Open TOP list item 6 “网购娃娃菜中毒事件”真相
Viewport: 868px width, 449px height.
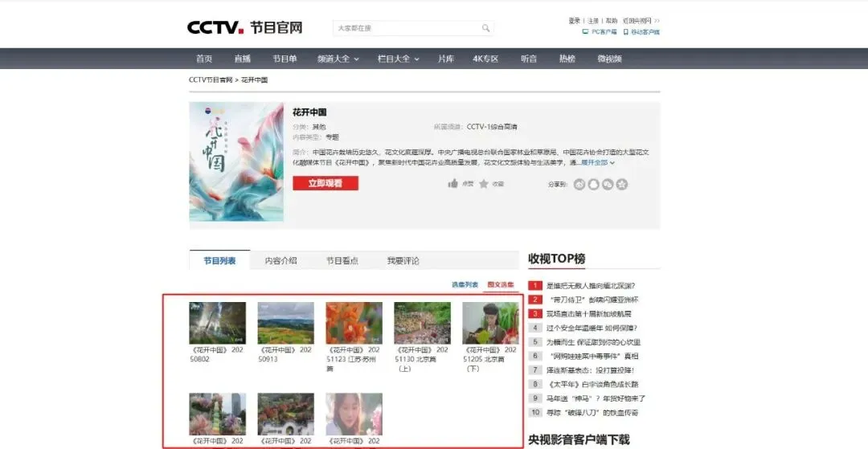click(595, 356)
